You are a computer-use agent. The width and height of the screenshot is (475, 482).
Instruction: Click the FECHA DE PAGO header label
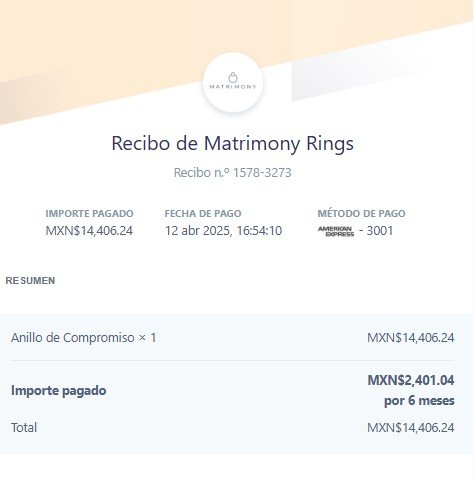click(x=203, y=213)
